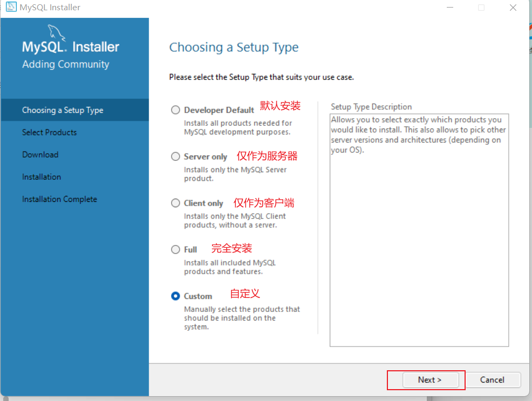Click 'Installs only the MySQL Server' description
Screen dimensions: 532x401
(235, 169)
